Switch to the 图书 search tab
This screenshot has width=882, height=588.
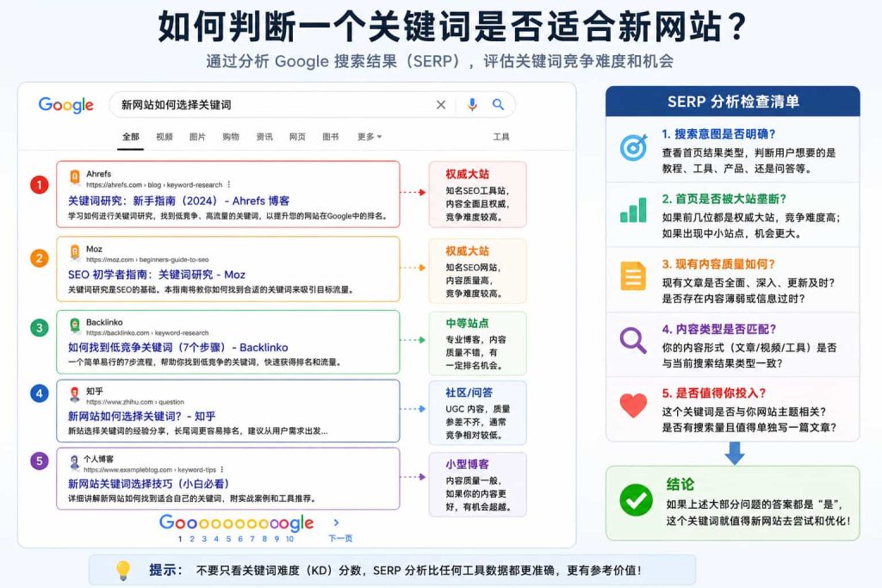pos(331,137)
